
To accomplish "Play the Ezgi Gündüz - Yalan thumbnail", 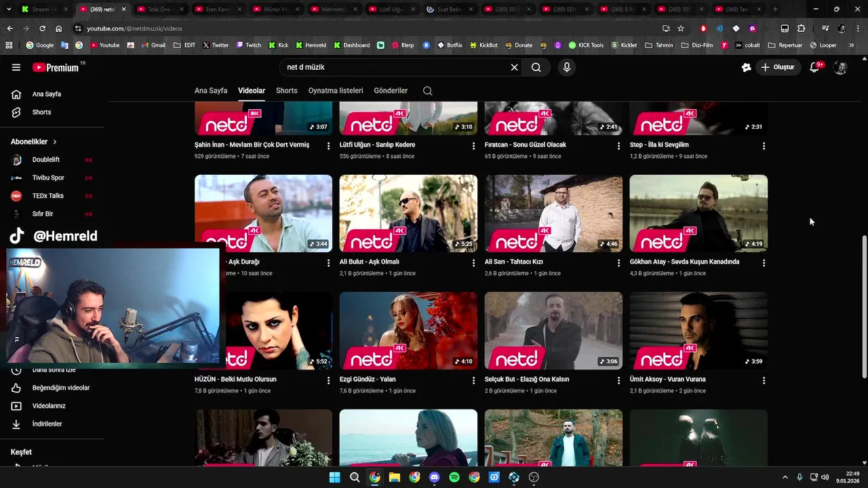I will (408, 330).
